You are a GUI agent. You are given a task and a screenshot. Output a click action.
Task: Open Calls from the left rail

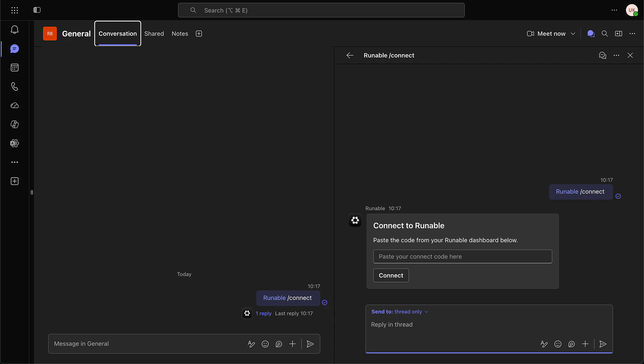(15, 86)
